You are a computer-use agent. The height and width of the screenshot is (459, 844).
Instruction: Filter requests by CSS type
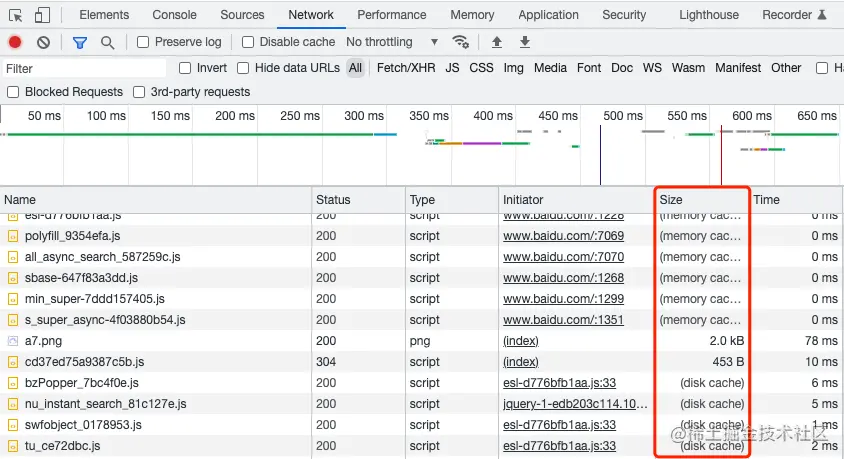coord(481,68)
